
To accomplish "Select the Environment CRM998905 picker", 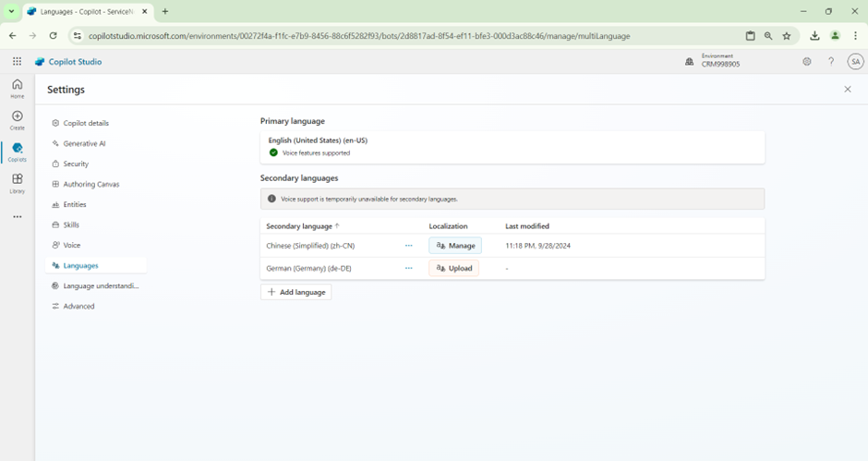I will coord(712,61).
